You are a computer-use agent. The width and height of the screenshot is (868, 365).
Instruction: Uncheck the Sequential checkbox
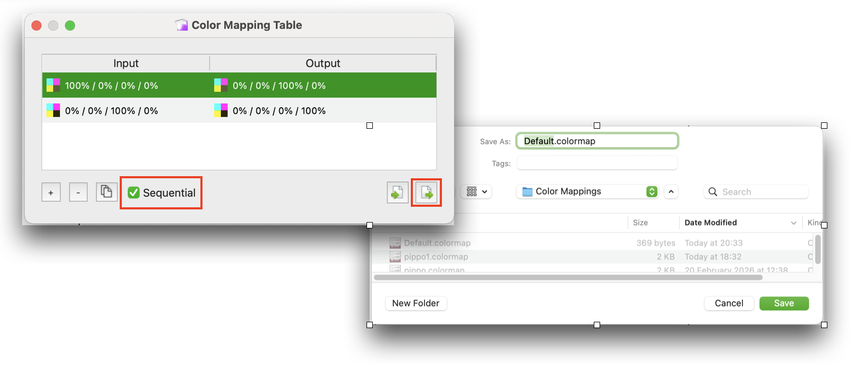coord(134,193)
